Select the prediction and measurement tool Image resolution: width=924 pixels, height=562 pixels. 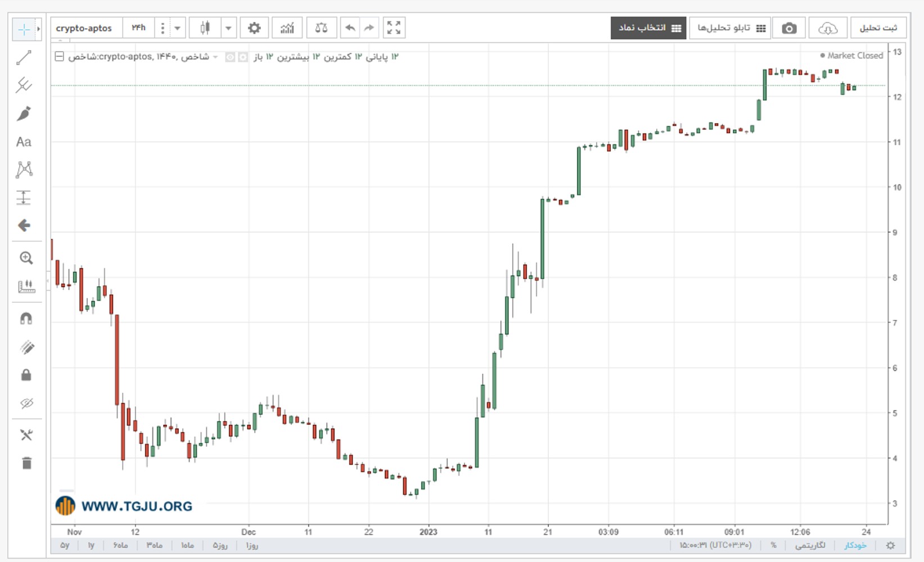coord(24,198)
